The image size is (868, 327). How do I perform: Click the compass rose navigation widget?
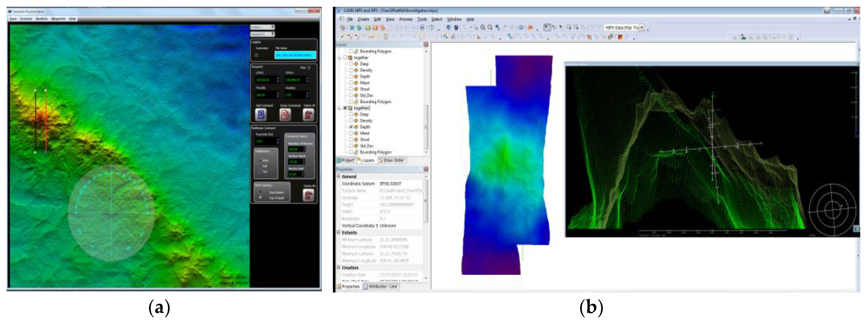point(832,210)
